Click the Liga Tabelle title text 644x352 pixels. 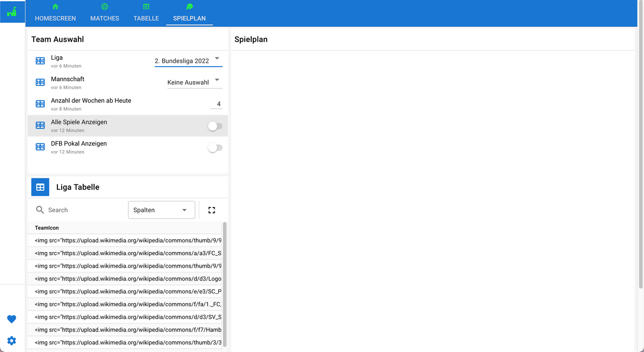78,188
